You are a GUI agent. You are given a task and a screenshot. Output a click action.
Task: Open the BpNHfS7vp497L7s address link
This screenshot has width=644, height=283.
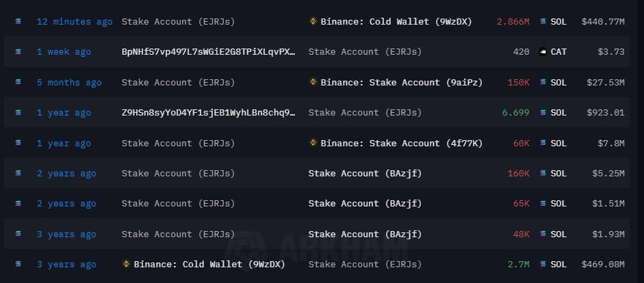(209, 52)
